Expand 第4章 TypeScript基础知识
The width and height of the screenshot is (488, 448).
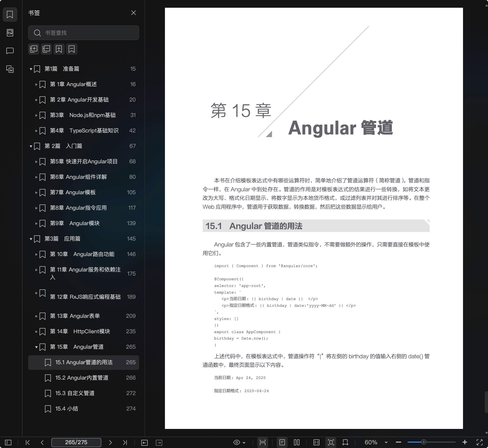pyautogui.click(x=36, y=131)
